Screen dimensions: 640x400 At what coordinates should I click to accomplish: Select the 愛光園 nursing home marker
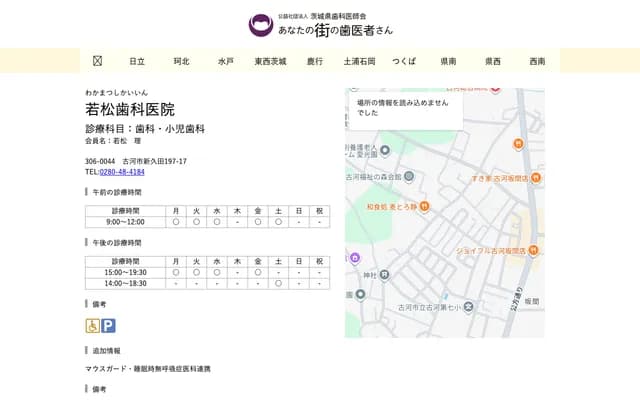tap(384, 151)
